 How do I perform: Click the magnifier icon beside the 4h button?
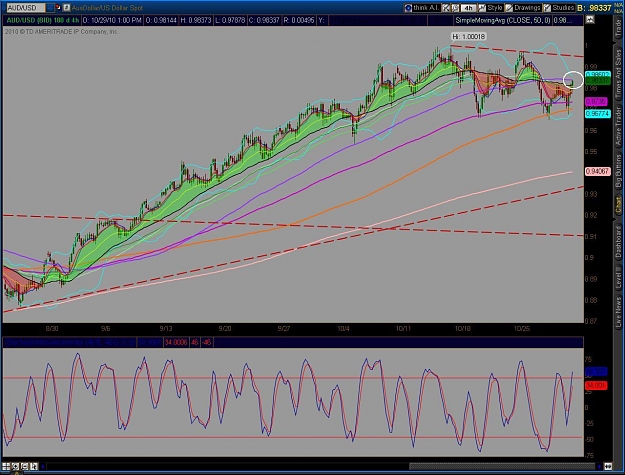click(x=455, y=8)
